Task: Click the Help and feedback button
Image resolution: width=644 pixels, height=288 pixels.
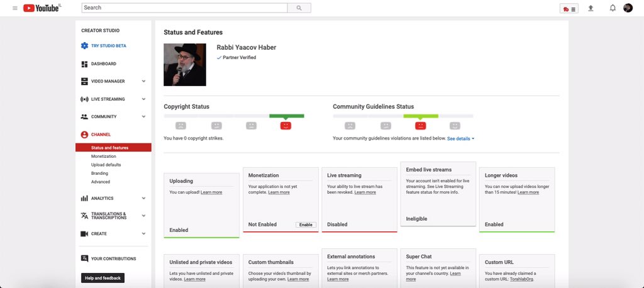Action: tap(103, 278)
